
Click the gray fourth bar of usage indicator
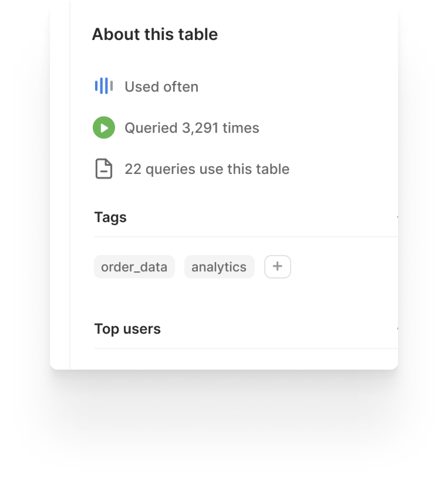click(111, 86)
